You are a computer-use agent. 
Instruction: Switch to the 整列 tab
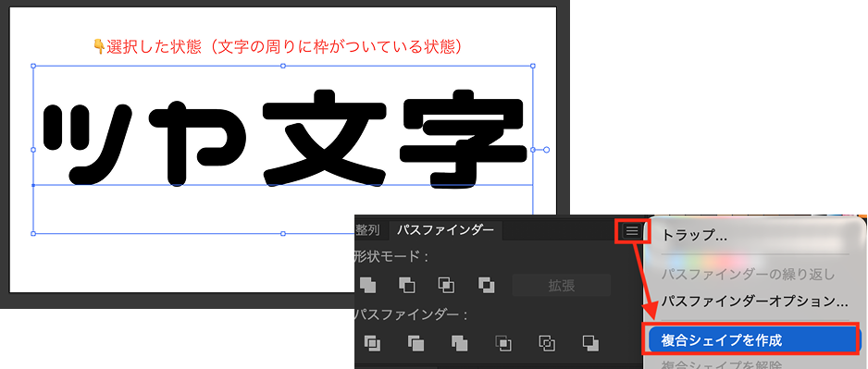pos(368,230)
